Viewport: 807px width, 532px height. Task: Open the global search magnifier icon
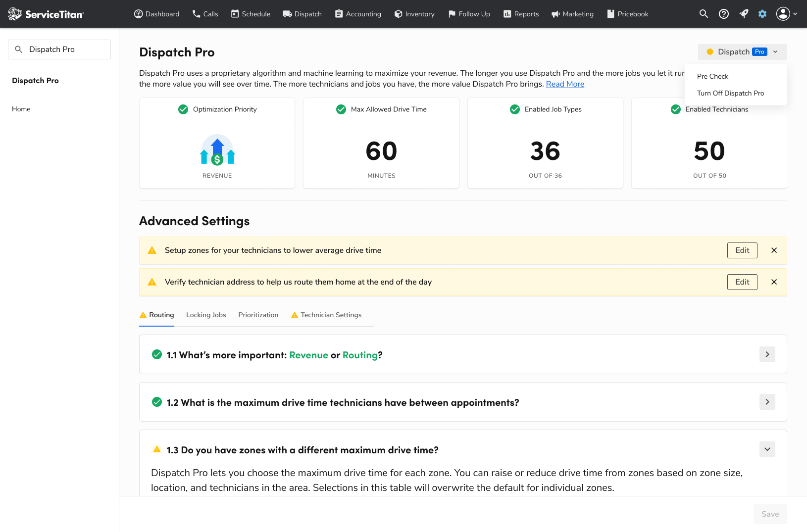point(704,14)
